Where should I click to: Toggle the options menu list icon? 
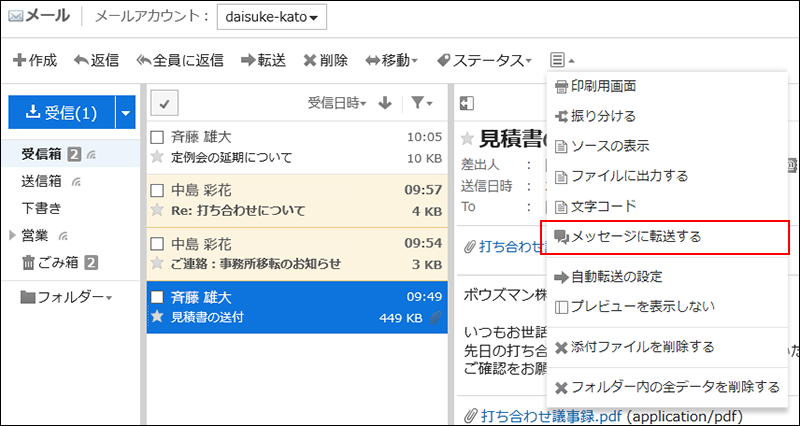(562, 61)
